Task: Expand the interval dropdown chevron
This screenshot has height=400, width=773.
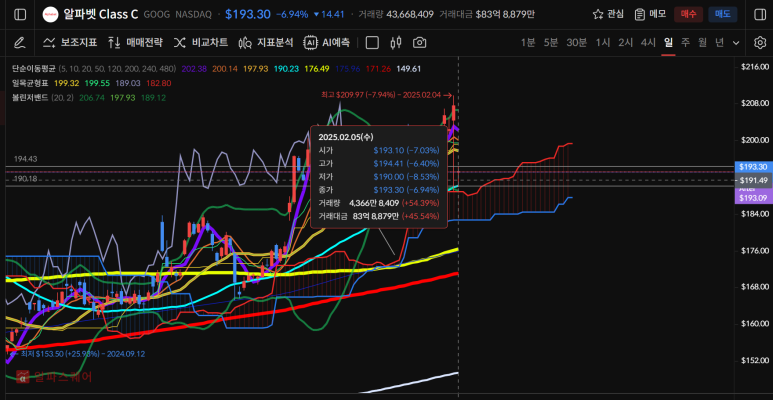Action: click(x=736, y=43)
